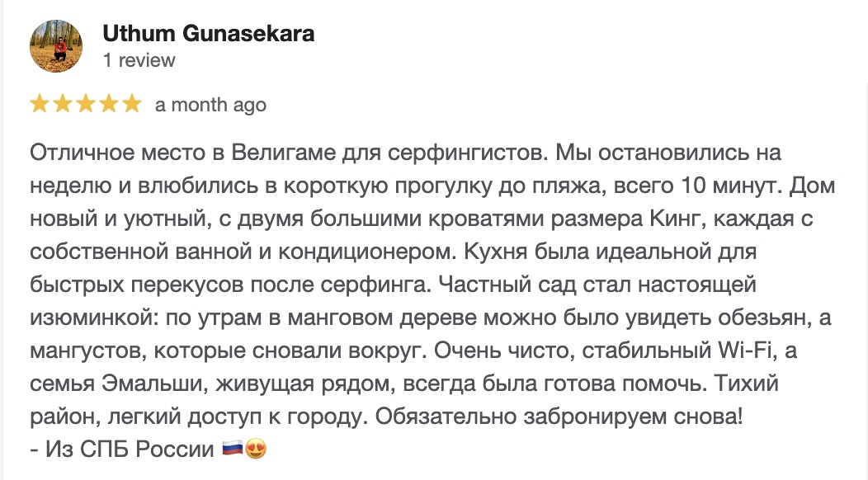Click the "a month ago" timestamp
Screen dimensions: 868x480
click(210, 105)
